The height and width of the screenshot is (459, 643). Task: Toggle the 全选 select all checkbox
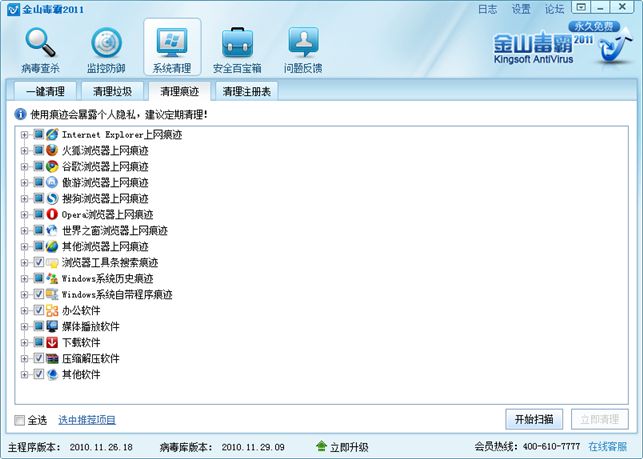[21, 420]
